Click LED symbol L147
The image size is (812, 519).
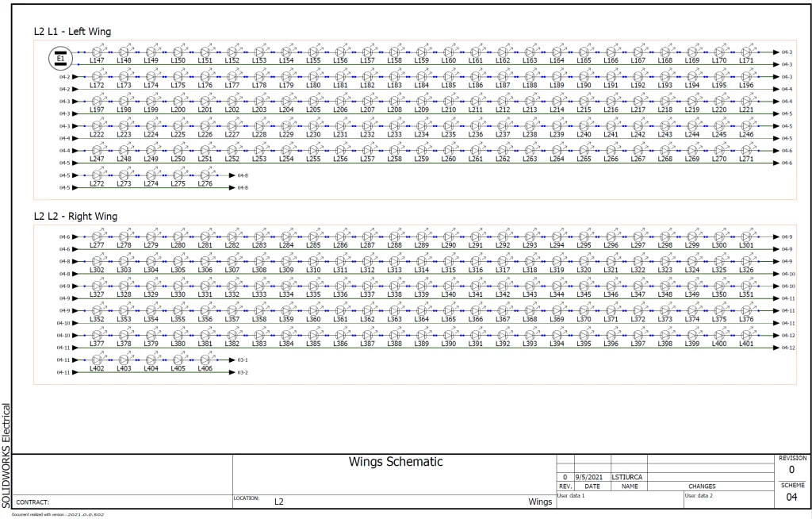98,52
